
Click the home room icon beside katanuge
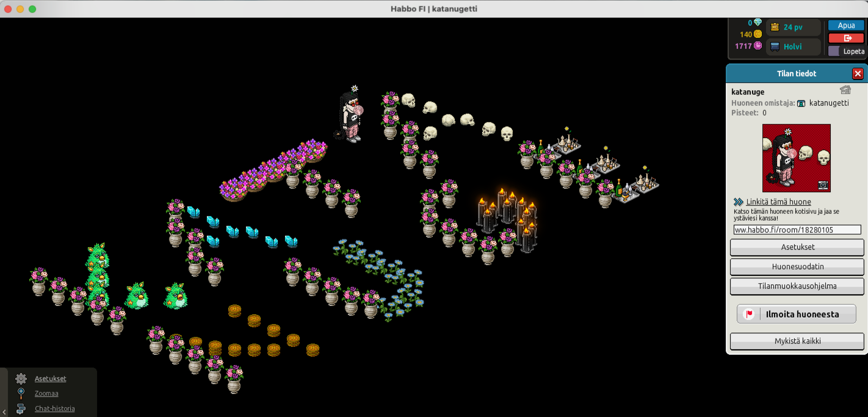tap(845, 90)
